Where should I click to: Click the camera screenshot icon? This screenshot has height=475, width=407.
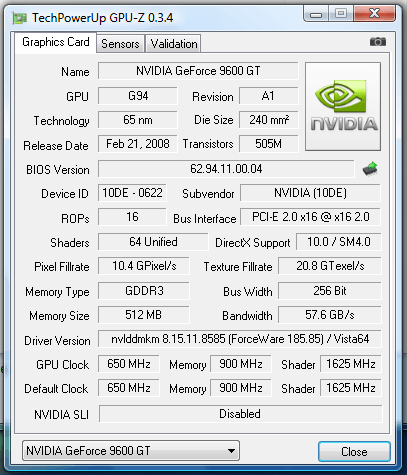pos(378,42)
